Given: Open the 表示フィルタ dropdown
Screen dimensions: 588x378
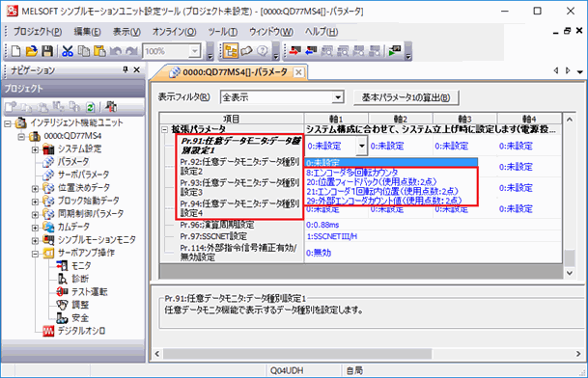Looking at the screenshot, I should click(x=338, y=97).
